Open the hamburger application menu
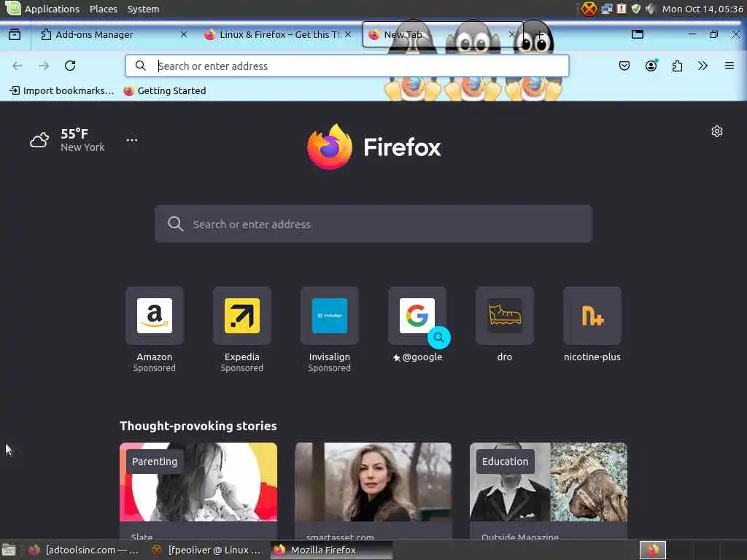This screenshot has width=747, height=560. pyautogui.click(x=729, y=66)
